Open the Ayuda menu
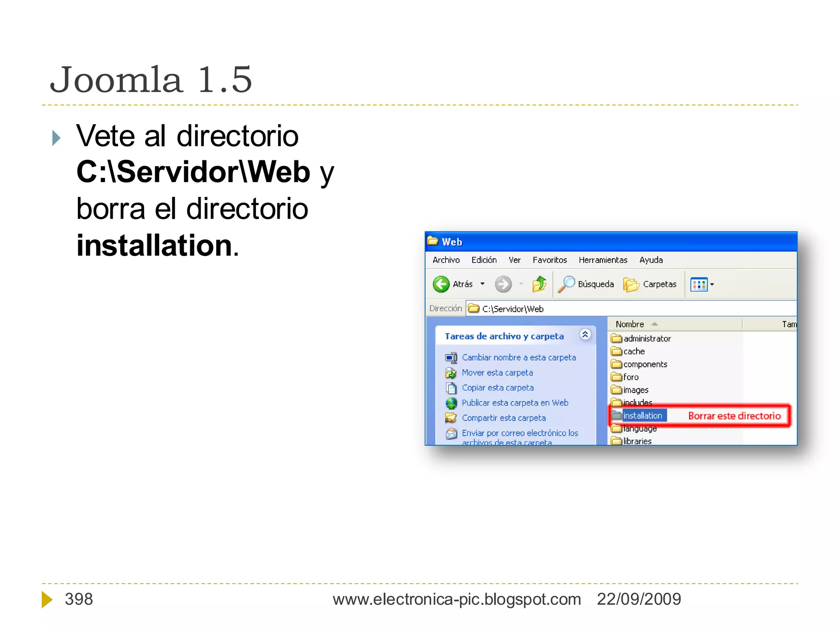The width and height of the screenshot is (840, 630). pyautogui.click(x=651, y=260)
